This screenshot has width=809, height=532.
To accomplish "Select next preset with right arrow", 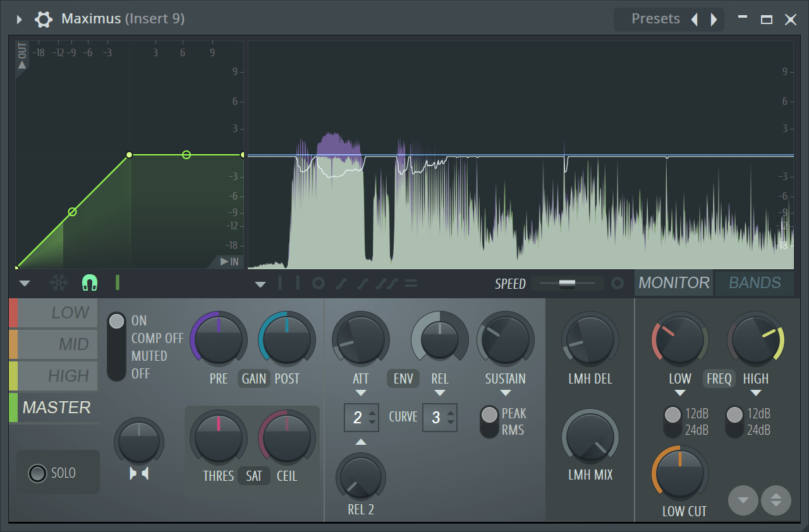I will pos(714,20).
